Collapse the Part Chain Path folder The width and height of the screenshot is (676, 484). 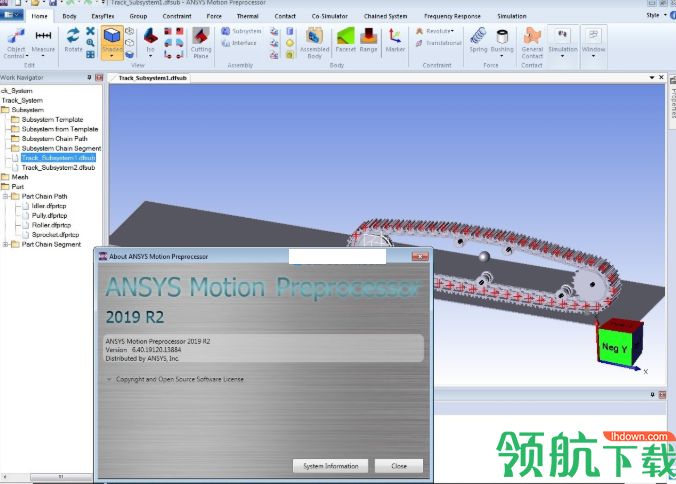(x=6, y=196)
